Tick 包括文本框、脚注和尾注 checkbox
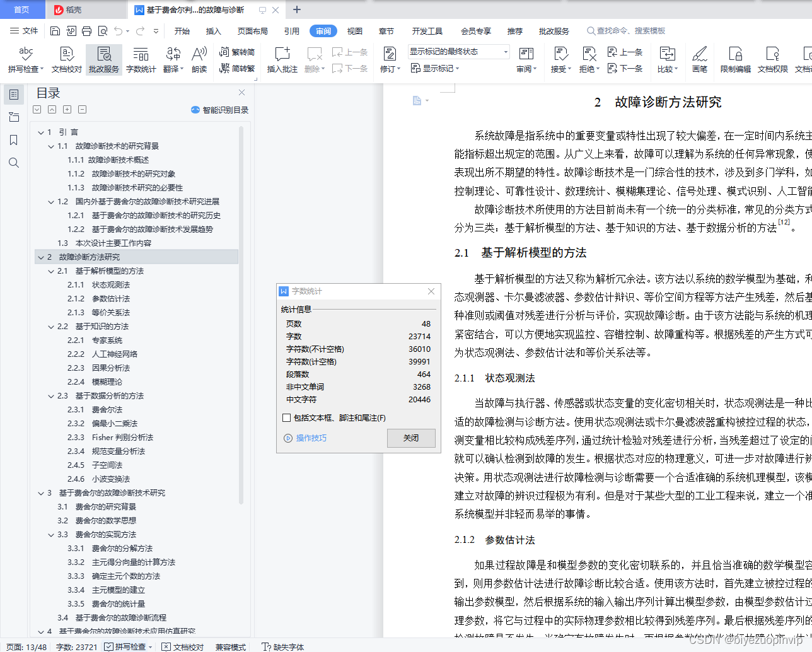Viewport: 812px width, 652px height. pos(287,417)
